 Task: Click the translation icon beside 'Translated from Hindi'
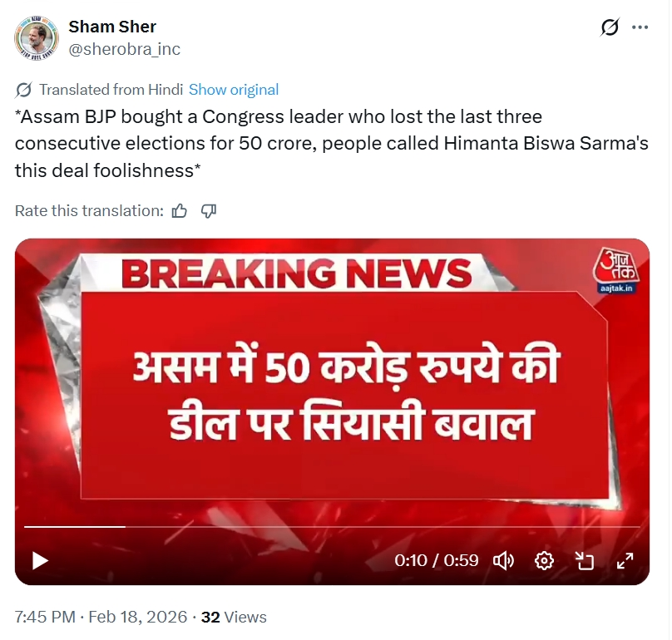pos(23,90)
